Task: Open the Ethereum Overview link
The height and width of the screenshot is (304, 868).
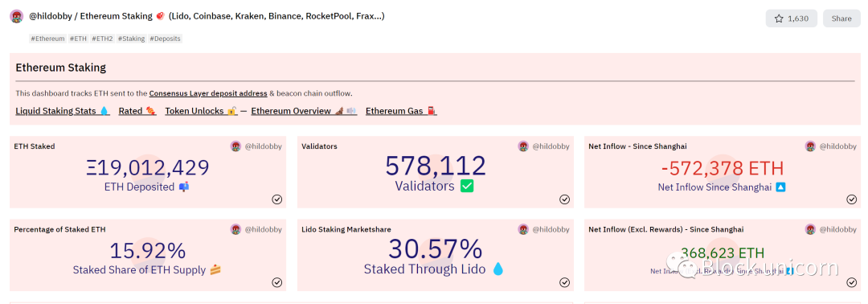Action: pyautogui.click(x=304, y=111)
